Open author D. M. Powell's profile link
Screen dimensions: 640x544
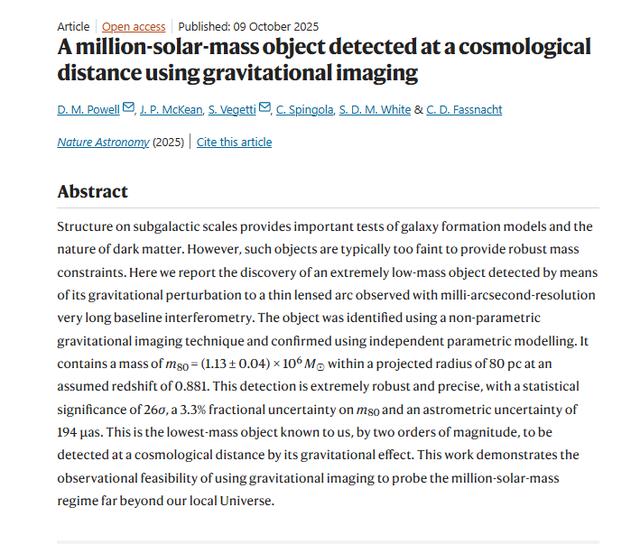coord(88,110)
